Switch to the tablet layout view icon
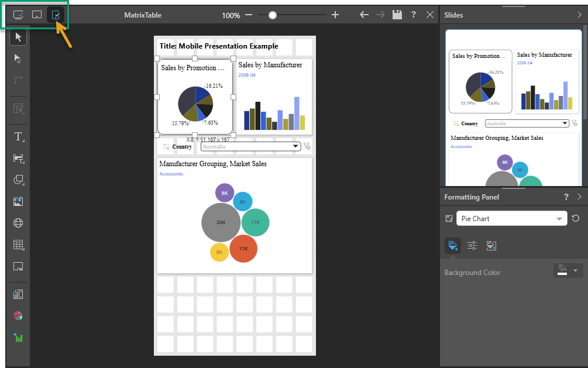 (x=37, y=15)
